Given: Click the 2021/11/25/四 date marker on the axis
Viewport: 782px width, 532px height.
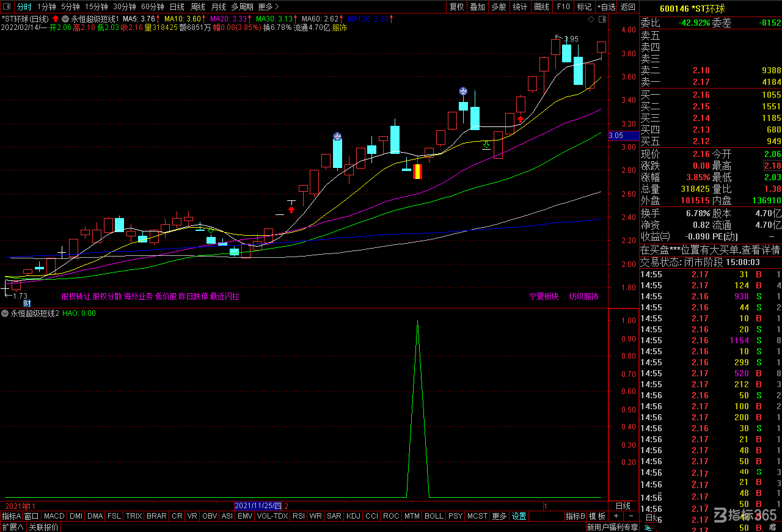Looking at the screenshot, I should tap(258, 506).
